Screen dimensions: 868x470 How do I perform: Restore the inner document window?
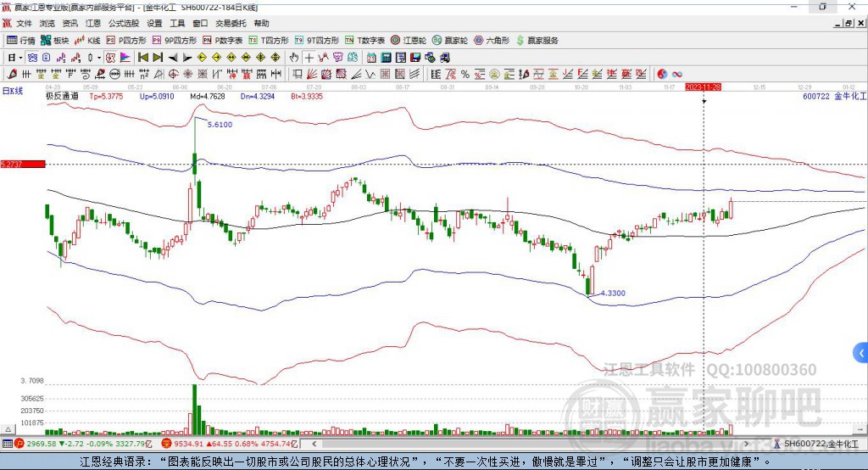coord(849,23)
